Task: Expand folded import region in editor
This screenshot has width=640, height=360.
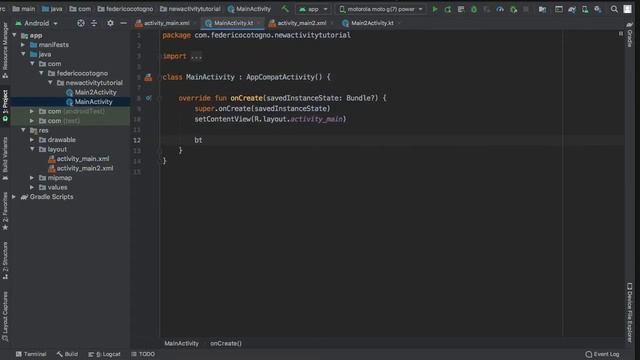Action: pyautogui.click(x=196, y=56)
